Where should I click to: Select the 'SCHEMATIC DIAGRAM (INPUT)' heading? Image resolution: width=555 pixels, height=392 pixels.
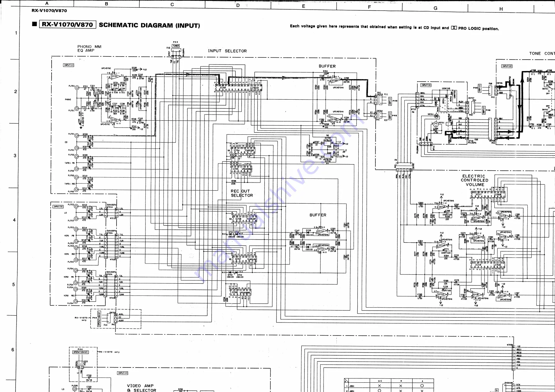point(149,25)
